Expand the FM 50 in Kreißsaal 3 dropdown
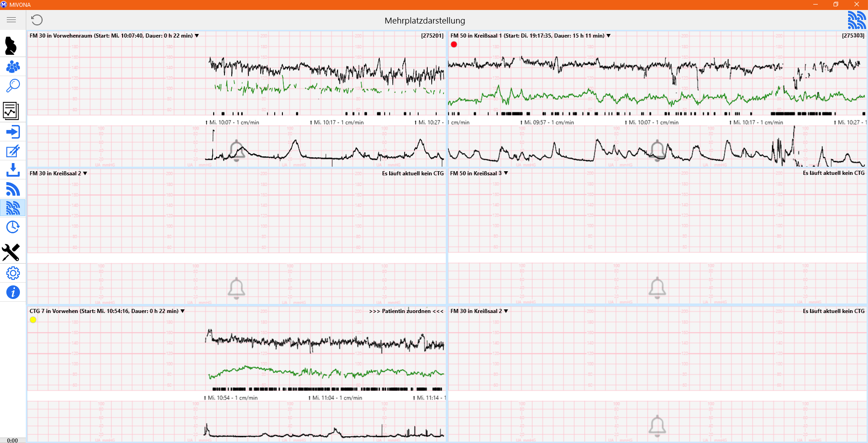868x443 pixels. point(506,173)
